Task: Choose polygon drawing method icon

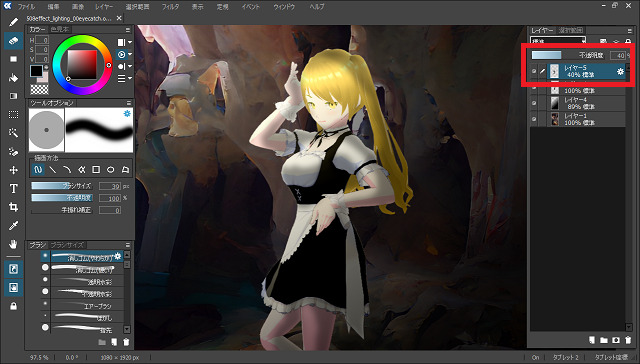Action: click(125, 169)
